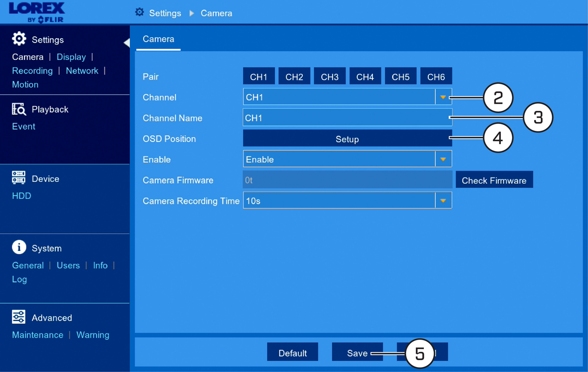
Task: Open the Channel dropdown
Action: coord(347,97)
